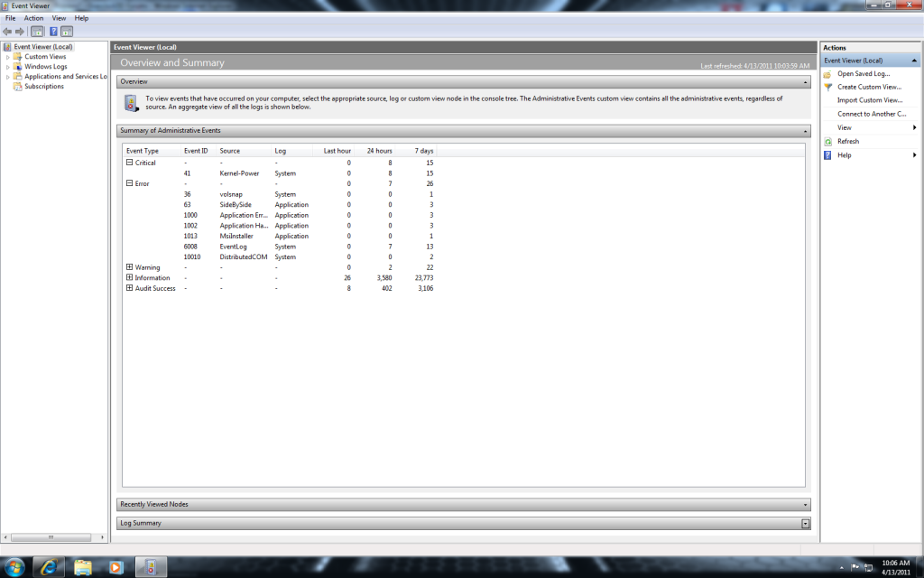
Task: Open the Help menu in menu bar
Action: click(81, 18)
